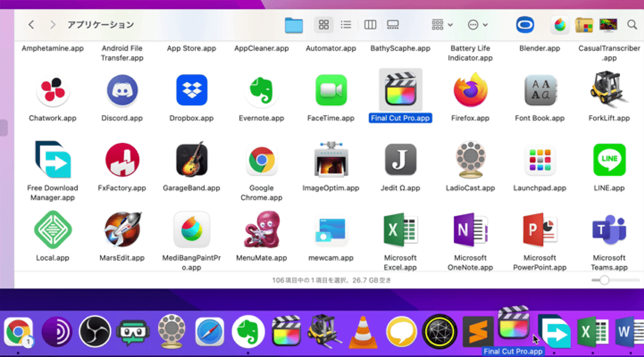Select the Discord.app icon
The height and width of the screenshot is (357, 644).
(x=122, y=90)
